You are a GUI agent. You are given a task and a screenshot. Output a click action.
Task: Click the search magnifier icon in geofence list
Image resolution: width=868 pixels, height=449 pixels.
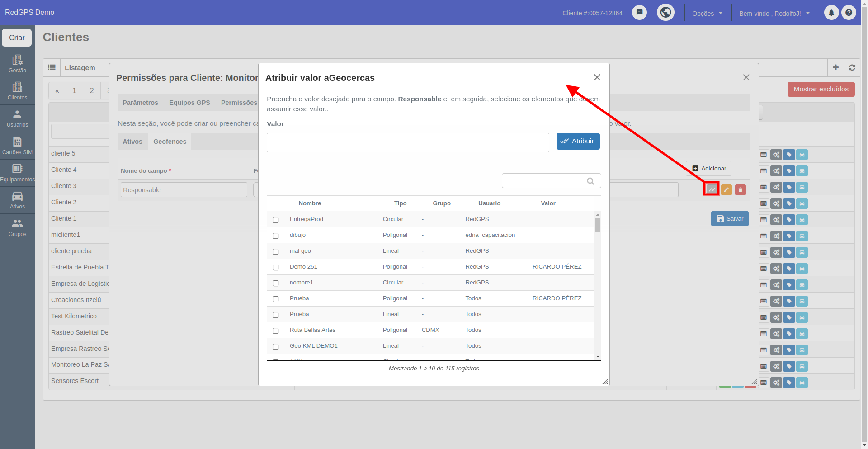tap(590, 181)
